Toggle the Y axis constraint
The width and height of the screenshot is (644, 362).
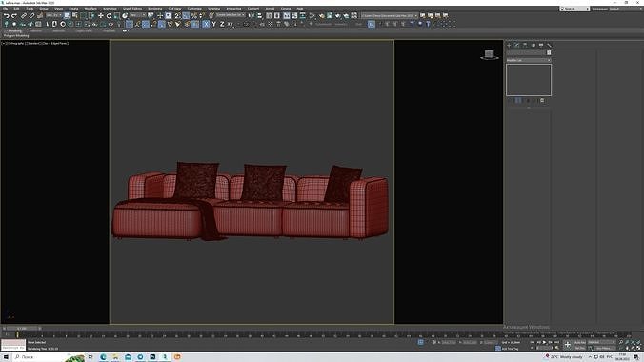pyautogui.click(x=214, y=24)
